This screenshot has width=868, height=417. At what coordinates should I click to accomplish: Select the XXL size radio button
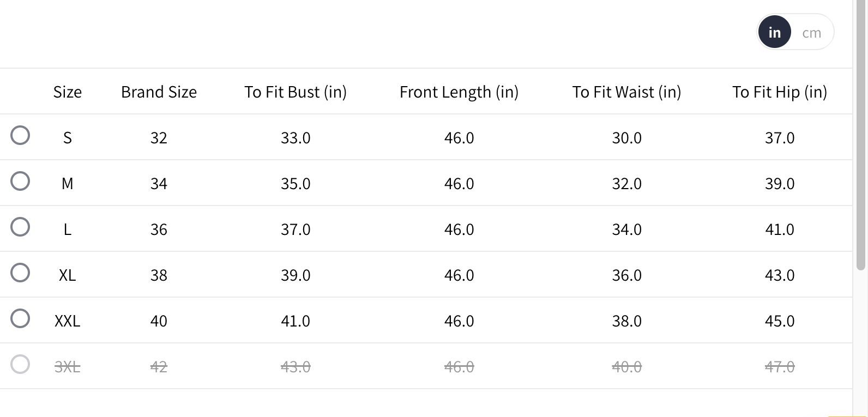point(20,318)
